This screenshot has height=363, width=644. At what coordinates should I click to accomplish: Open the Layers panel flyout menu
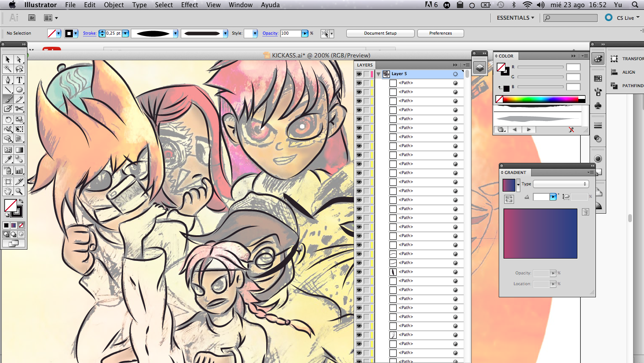pos(466,65)
